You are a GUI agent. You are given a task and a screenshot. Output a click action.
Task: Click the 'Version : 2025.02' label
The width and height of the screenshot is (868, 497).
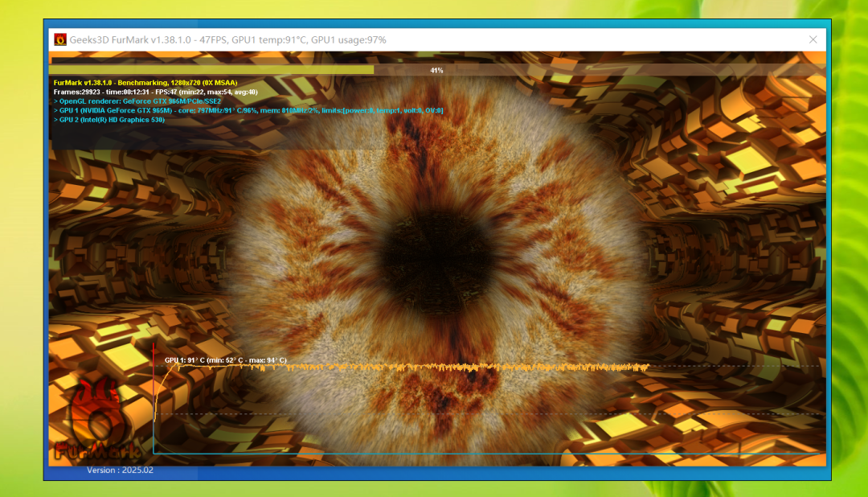pos(120,470)
